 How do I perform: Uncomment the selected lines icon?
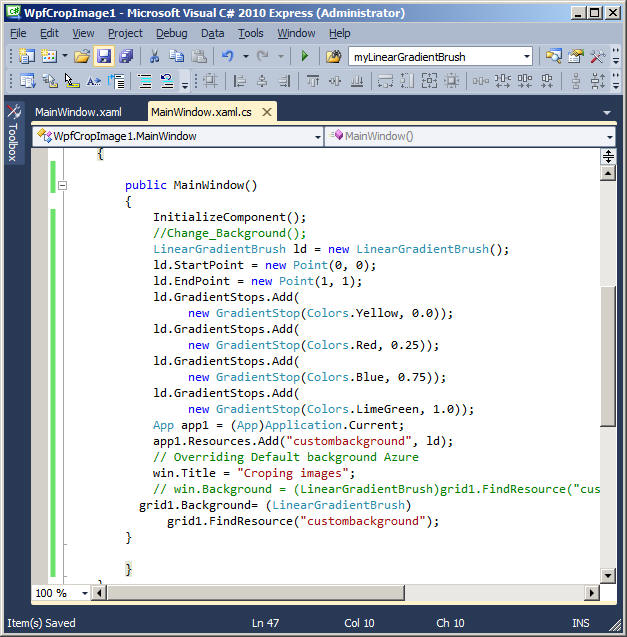click(167, 81)
